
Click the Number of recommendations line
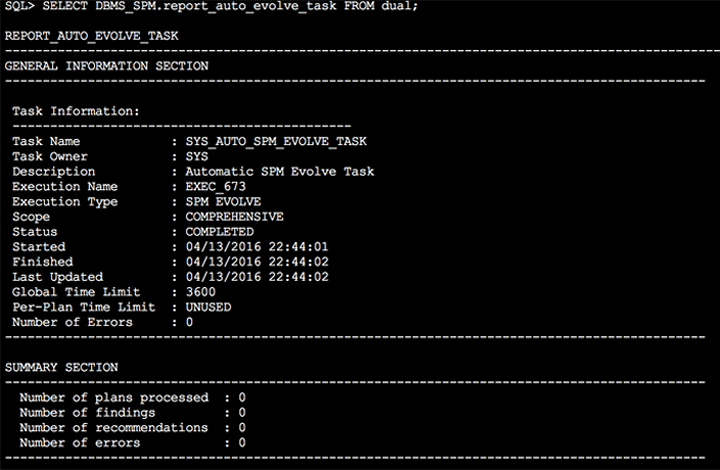(x=132, y=427)
